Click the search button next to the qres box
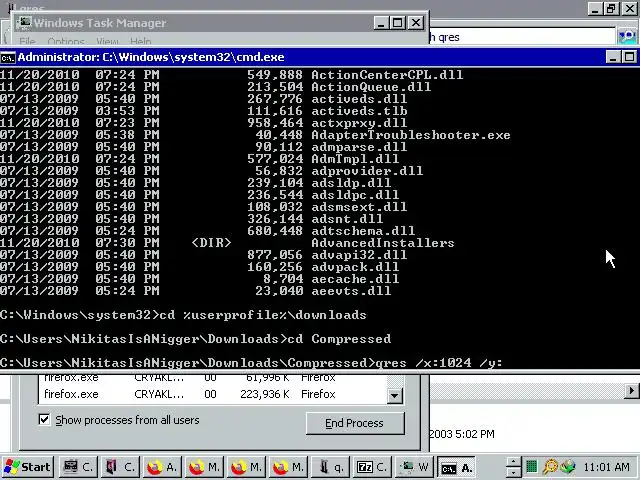 tap(627, 37)
